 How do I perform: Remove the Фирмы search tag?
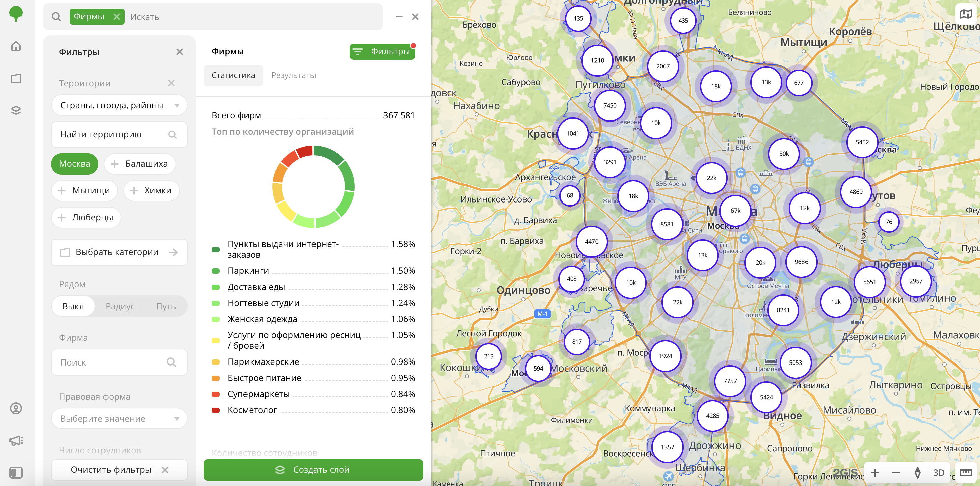pos(117,17)
